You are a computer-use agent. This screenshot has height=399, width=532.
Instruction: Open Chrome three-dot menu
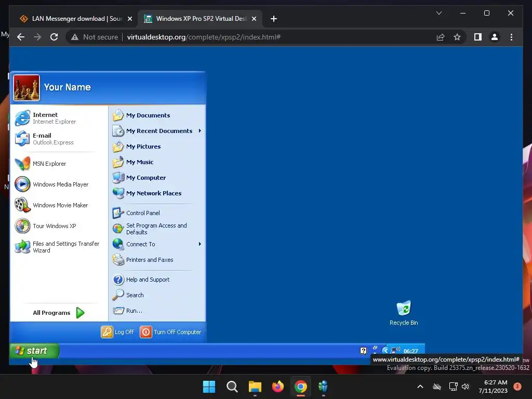511,37
